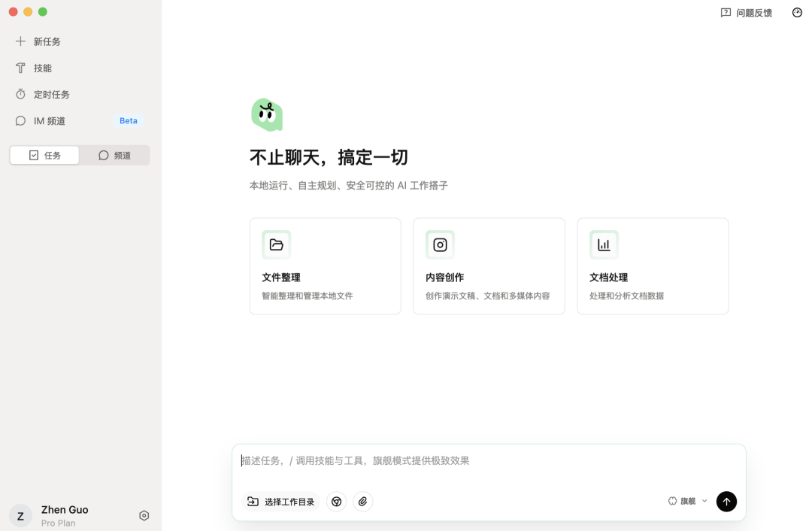Click the browser globe icon in input bar
The height and width of the screenshot is (531, 812).
(x=336, y=501)
